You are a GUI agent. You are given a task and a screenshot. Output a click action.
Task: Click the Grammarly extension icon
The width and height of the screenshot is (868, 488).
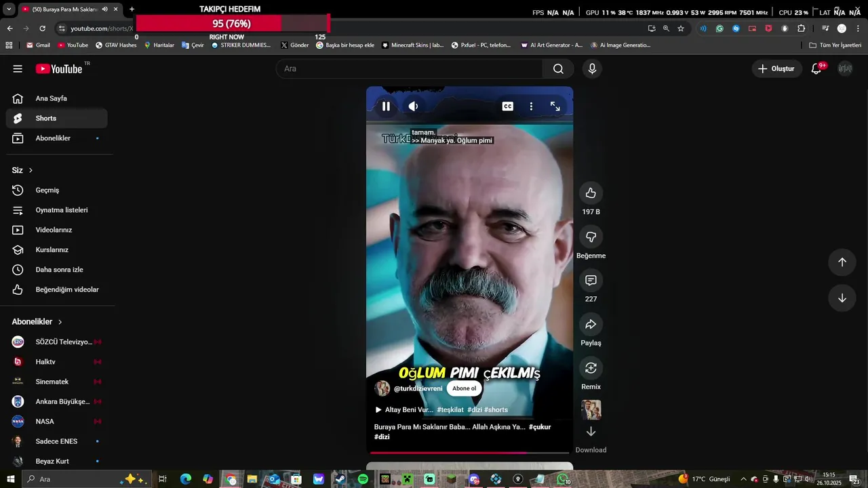[x=719, y=28]
